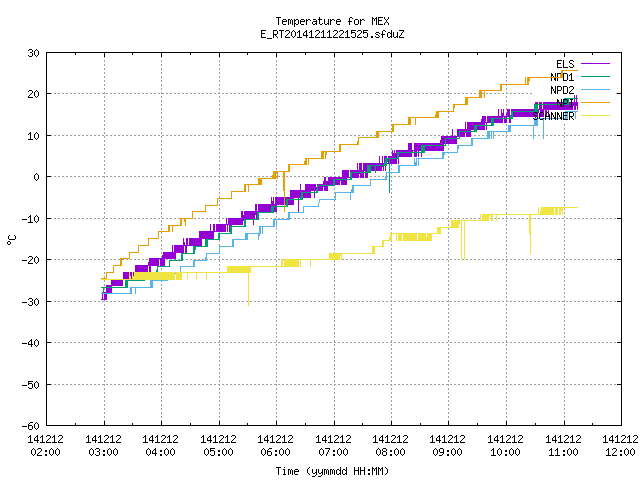640x480 pixels.
Task: Click the x-axis tick label 141212 06:00
Action: coord(276,446)
